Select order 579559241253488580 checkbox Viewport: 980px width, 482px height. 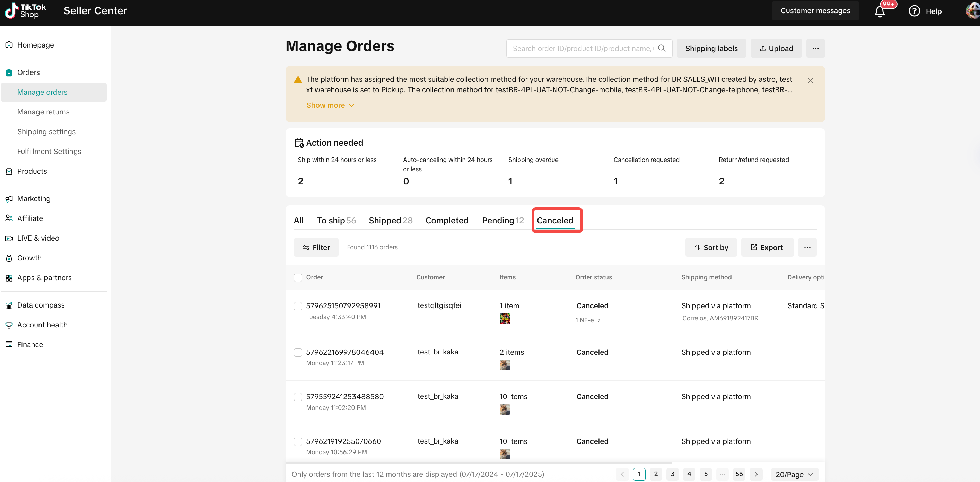(x=298, y=397)
